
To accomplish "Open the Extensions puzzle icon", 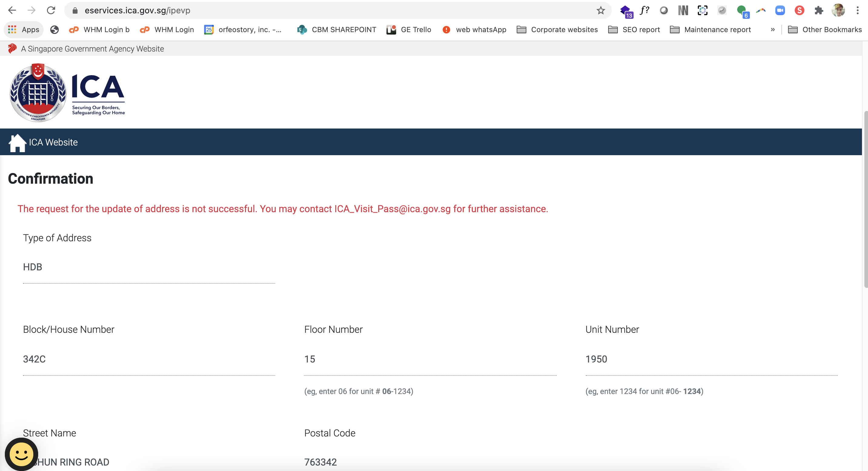I will point(819,10).
